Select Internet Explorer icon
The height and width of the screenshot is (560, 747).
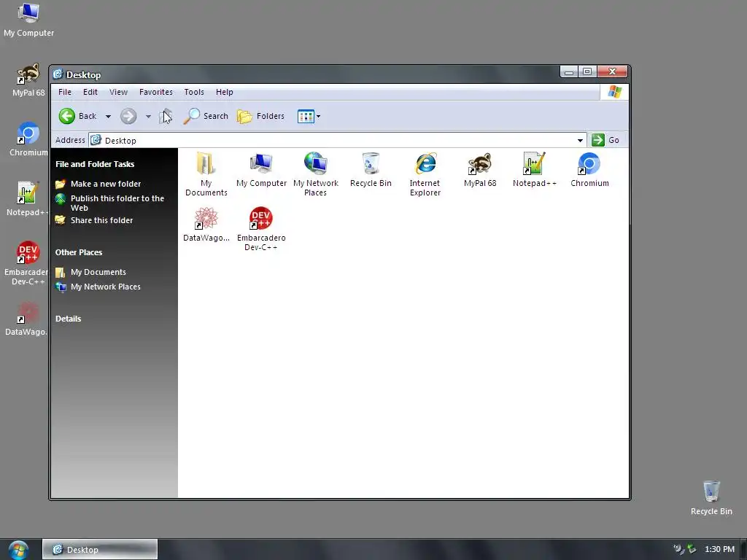pyautogui.click(x=425, y=163)
